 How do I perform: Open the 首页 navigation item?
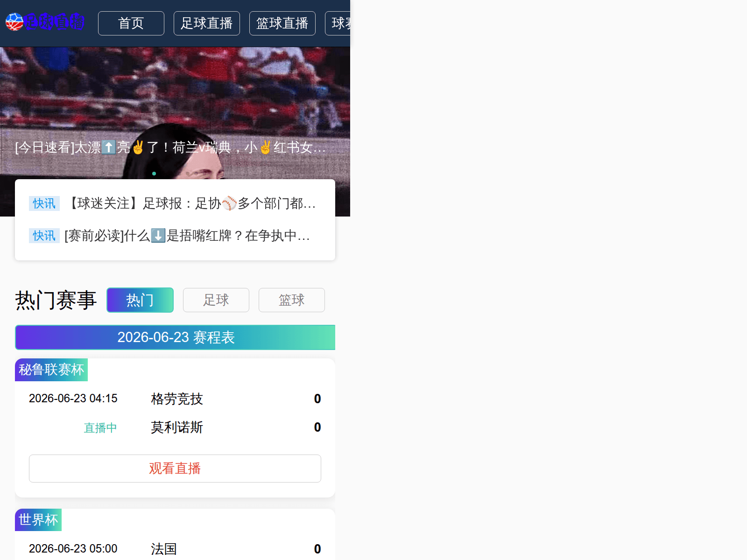[131, 23]
